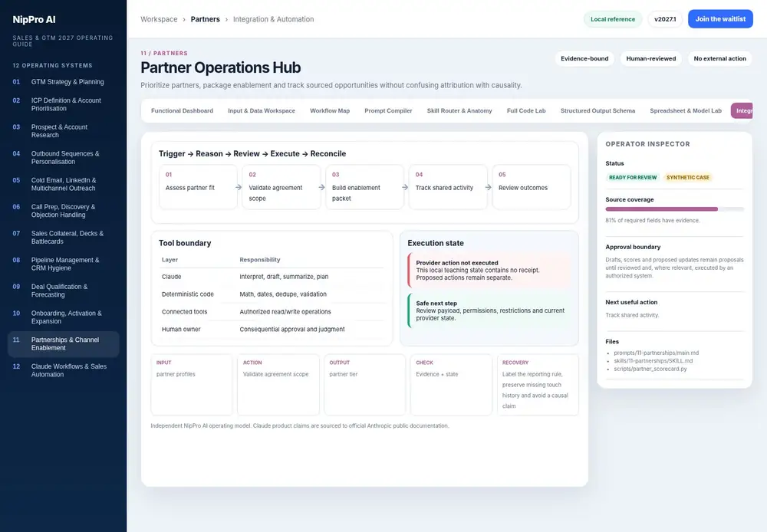Image resolution: width=767 pixels, height=532 pixels.
Task: Click arrow between steps 03 and 04
Action: click(405, 187)
